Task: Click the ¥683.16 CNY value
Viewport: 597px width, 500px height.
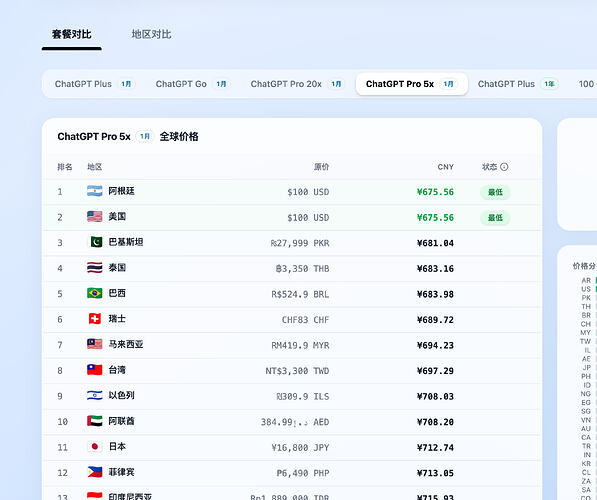Action: [x=435, y=268]
